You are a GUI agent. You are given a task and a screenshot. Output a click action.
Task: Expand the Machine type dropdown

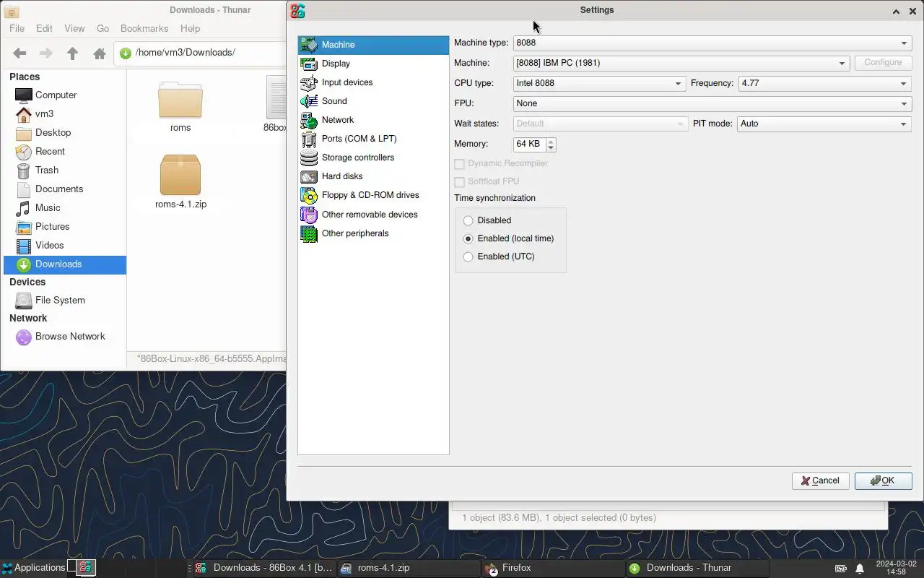click(712, 43)
